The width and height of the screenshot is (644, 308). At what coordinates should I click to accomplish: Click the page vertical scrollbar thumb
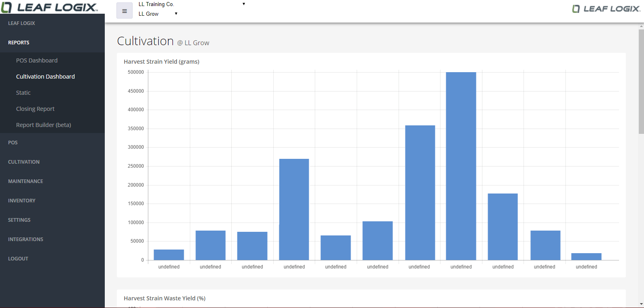click(x=641, y=81)
